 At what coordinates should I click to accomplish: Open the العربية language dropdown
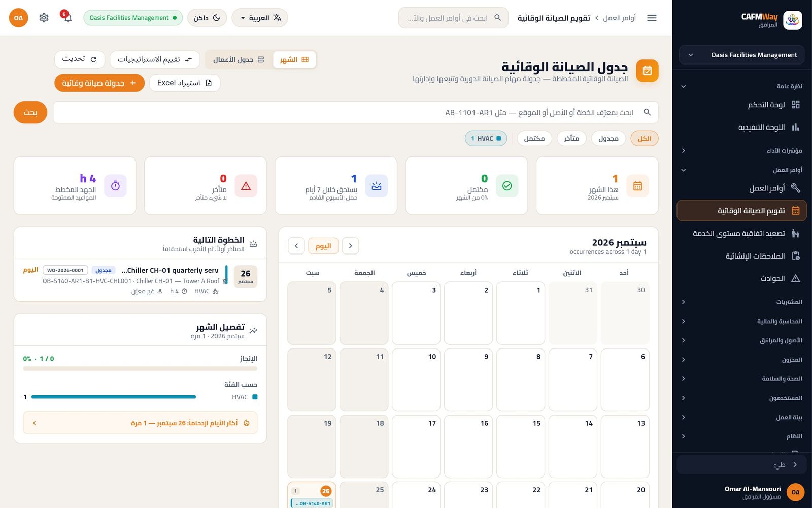[x=260, y=18]
